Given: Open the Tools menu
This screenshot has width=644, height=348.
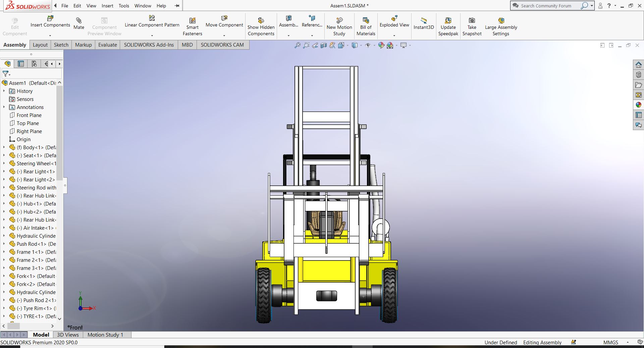Looking at the screenshot, I should pos(124,6).
